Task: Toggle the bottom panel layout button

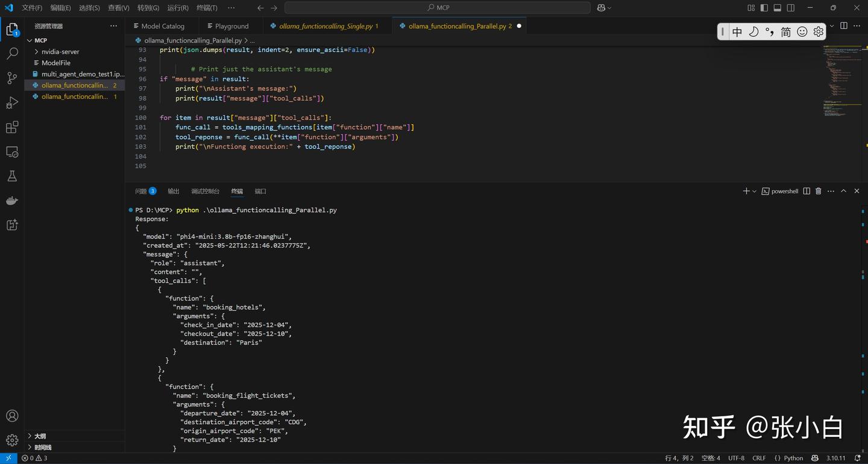Action: click(777, 8)
